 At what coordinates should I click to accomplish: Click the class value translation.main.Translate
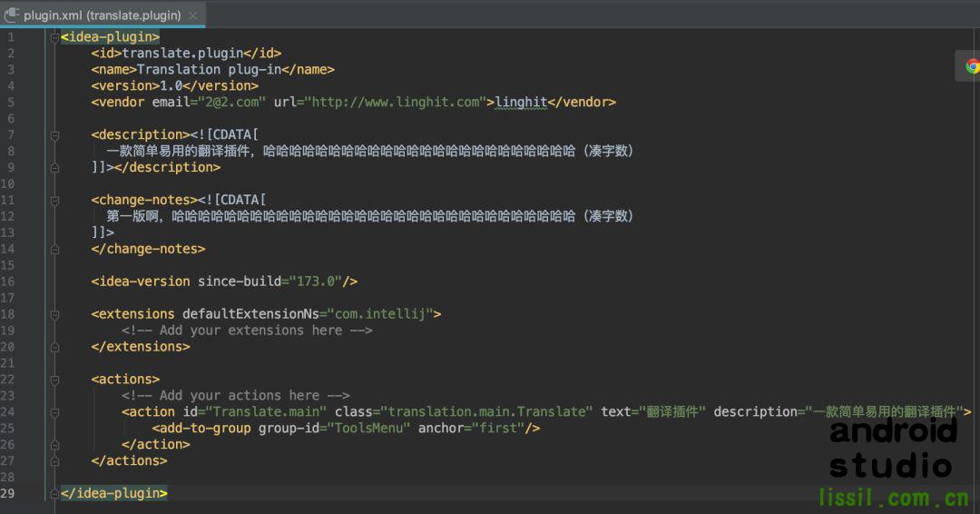[487, 411]
